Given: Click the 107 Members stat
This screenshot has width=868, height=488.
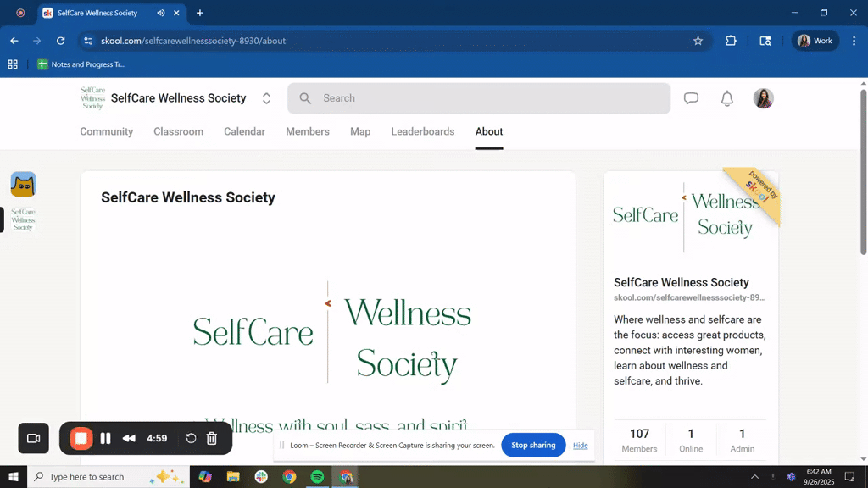Looking at the screenshot, I should 639,441.
